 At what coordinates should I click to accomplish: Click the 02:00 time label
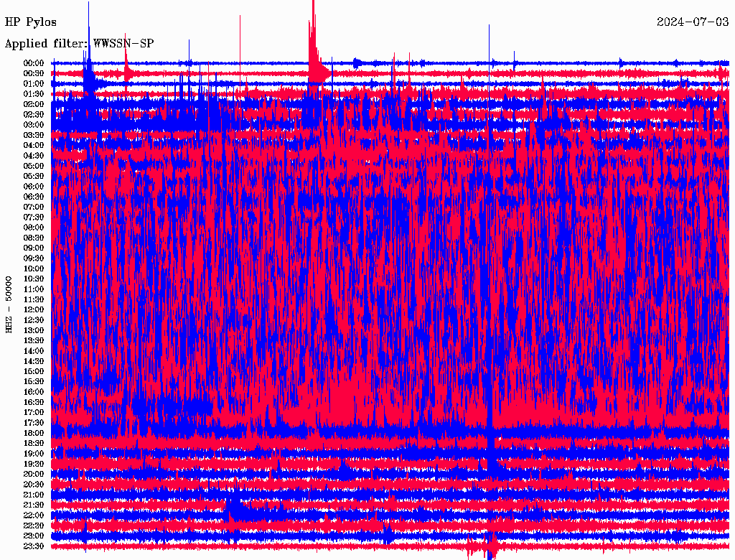pos(33,104)
